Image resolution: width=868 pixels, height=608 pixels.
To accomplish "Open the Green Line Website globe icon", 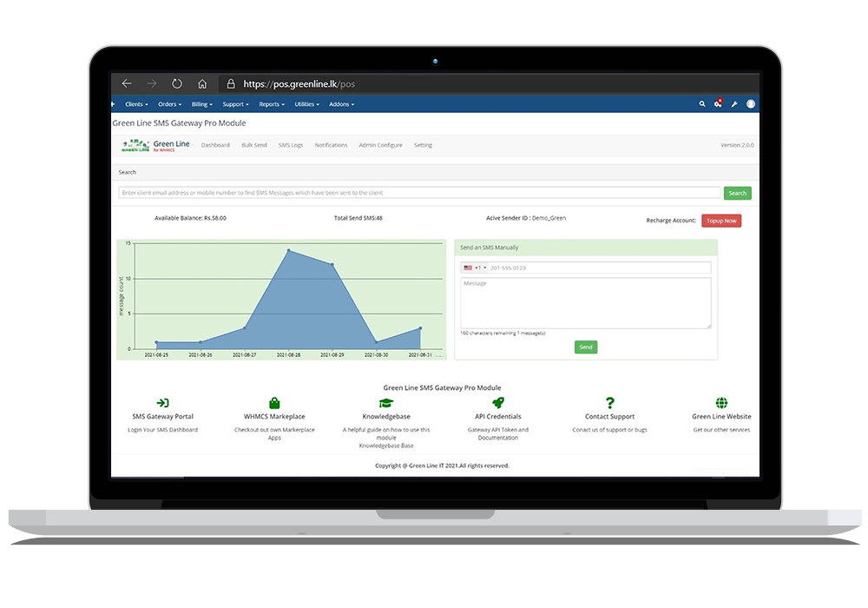I will pos(721,403).
